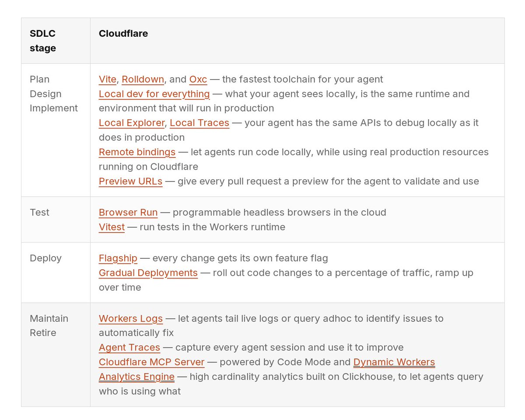Viewport: 525px width, 420px height.
Task: Open the Preview URLs link
Action: (131, 181)
